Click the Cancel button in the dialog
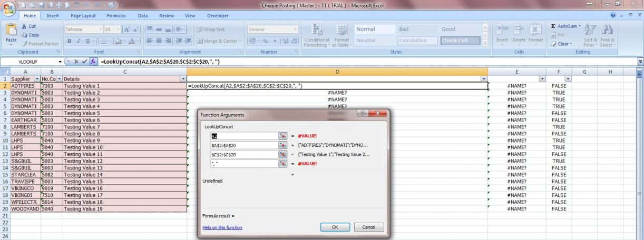 click(368, 227)
